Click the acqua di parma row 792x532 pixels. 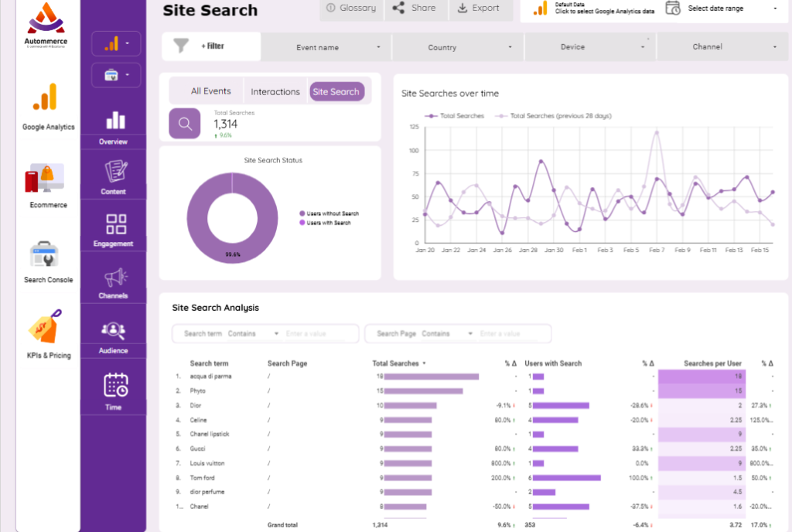click(473, 377)
